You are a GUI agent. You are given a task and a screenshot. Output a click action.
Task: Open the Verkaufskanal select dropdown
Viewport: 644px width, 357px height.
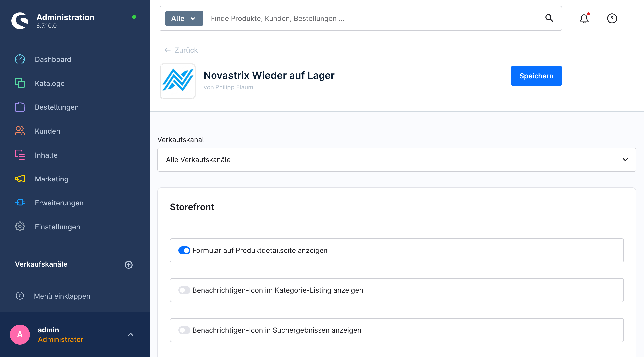tap(397, 160)
